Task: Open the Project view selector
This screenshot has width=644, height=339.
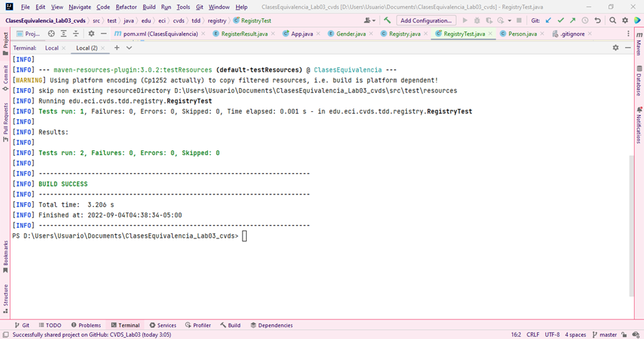Action: [29, 34]
